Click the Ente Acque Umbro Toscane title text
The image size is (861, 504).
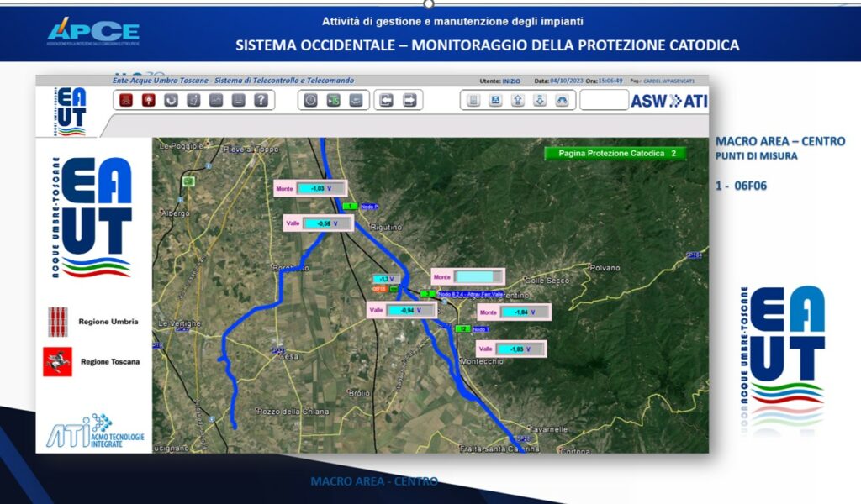(x=234, y=81)
